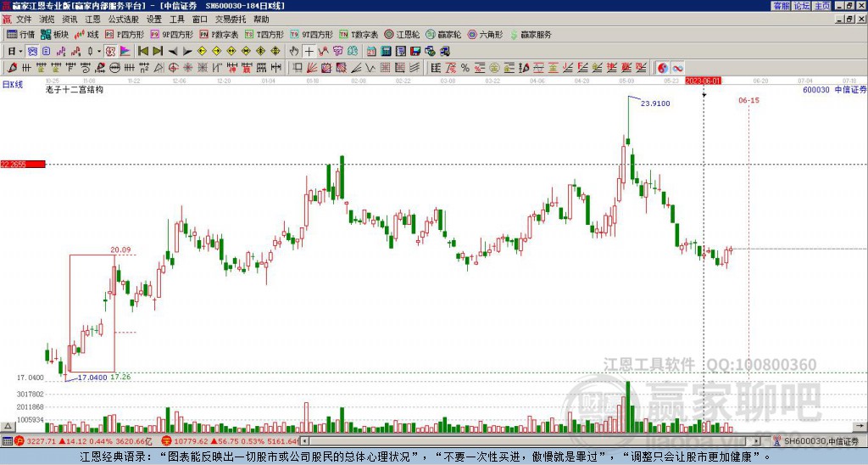Open the P数字表 tool
868x465 pixels.
(219, 34)
